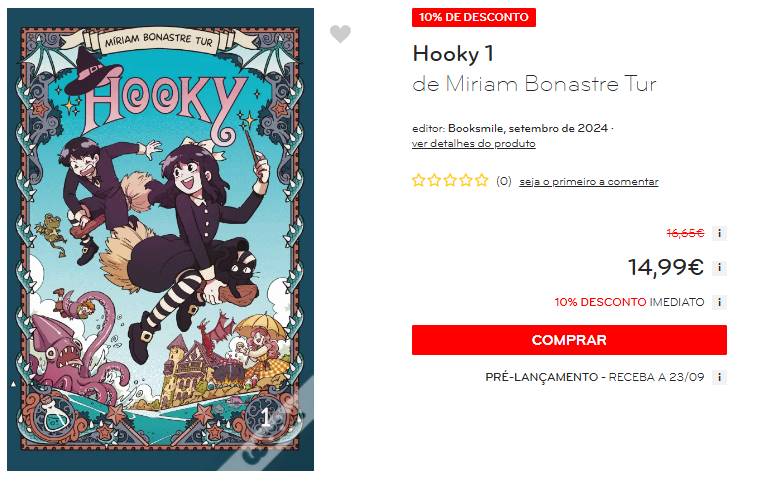The width and height of the screenshot is (767, 483).
Task: Click Booksmile publisher name
Action: tap(475, 128)
